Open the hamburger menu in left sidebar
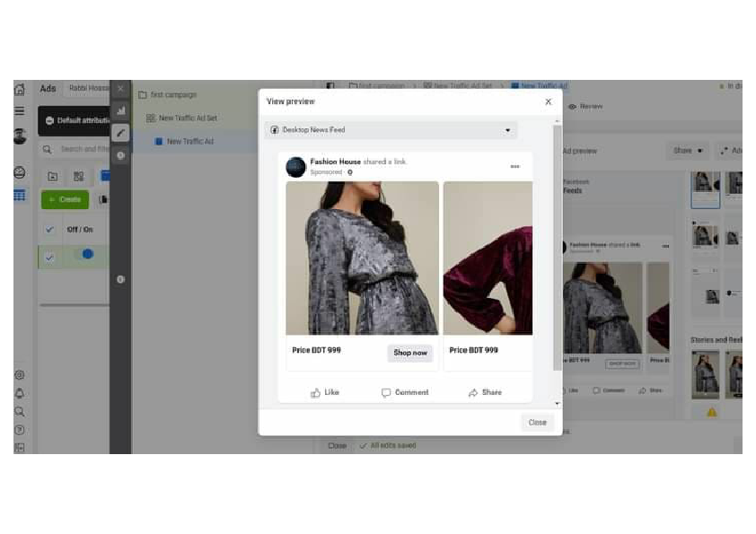 tap(20, 111)
